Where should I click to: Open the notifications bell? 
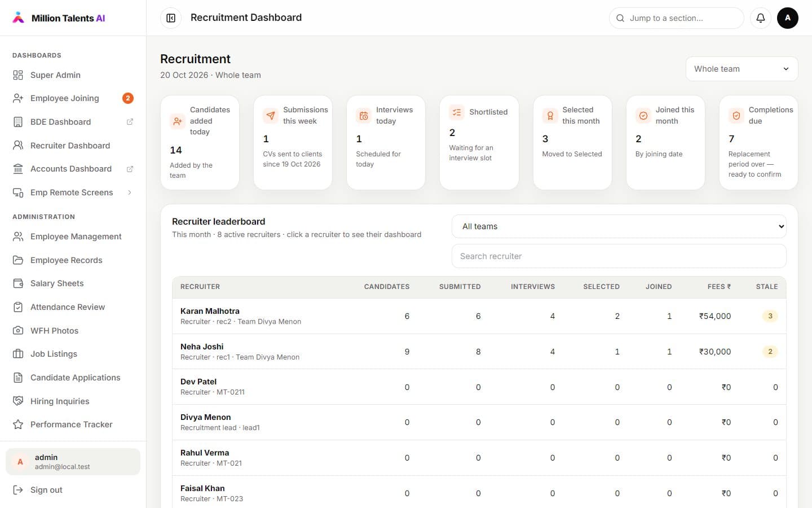tap(761, 18)
